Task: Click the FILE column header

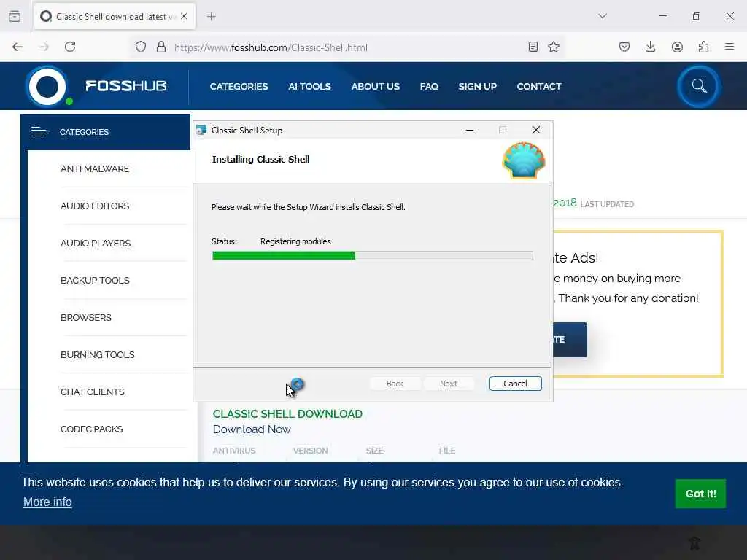Action: (x=447, y=451)
